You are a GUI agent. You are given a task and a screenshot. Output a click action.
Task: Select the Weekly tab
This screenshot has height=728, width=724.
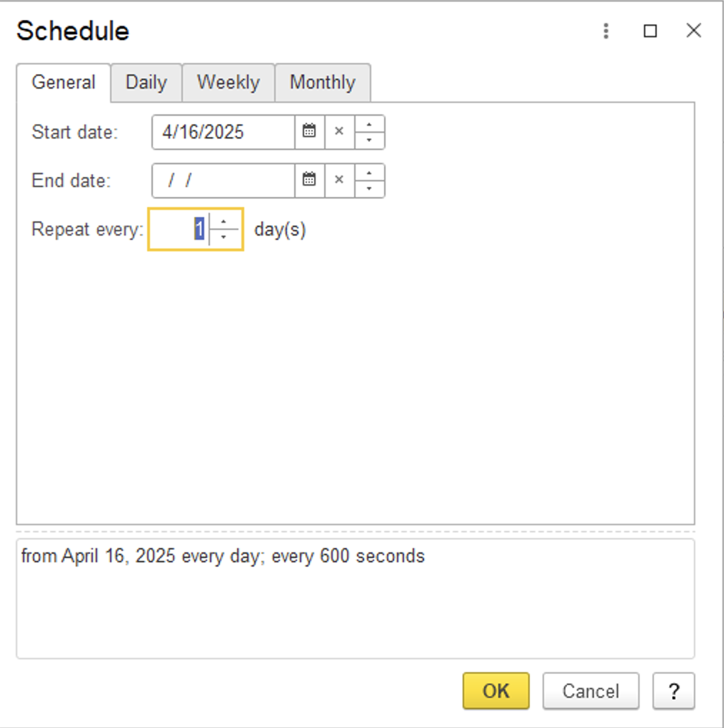[228, 83]
